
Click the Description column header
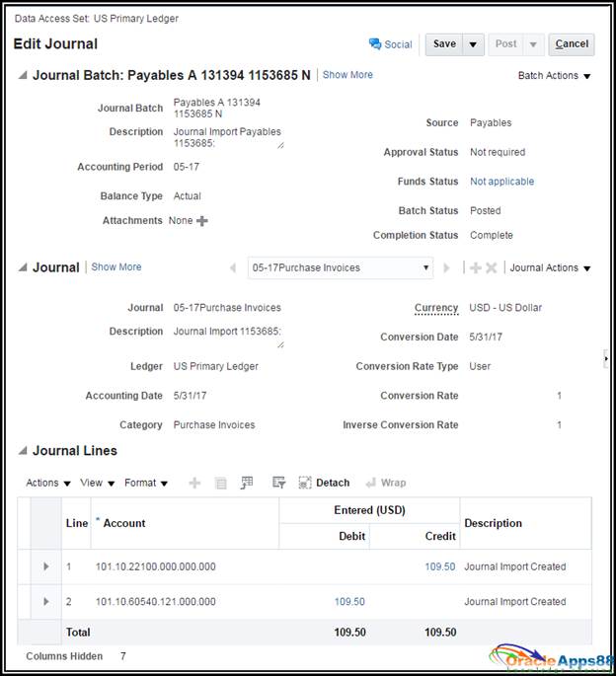coord(525,523)
